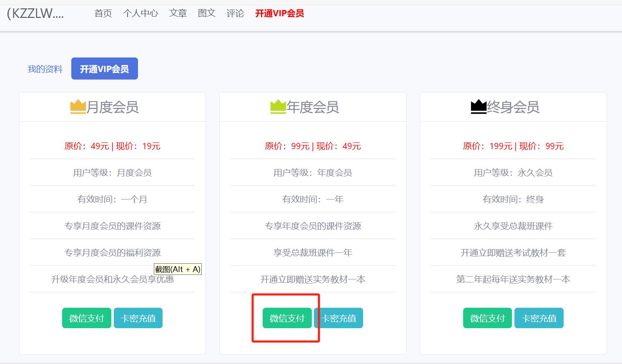
Task: Open the 文章 navigation item
Action: point(178,13)
